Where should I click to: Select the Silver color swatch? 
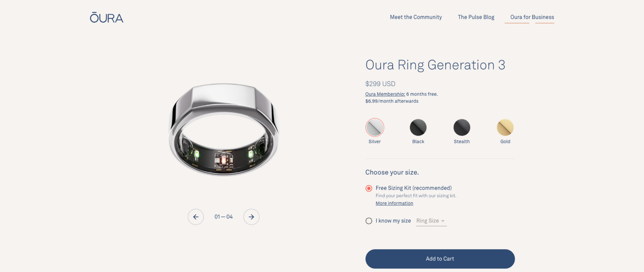(x=374, y=127)
